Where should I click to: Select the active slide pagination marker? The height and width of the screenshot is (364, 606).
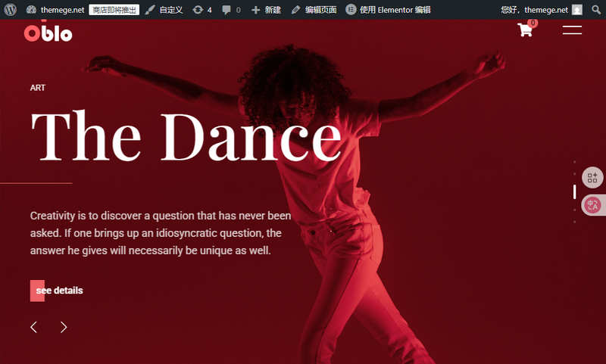(x=575, y=192)
